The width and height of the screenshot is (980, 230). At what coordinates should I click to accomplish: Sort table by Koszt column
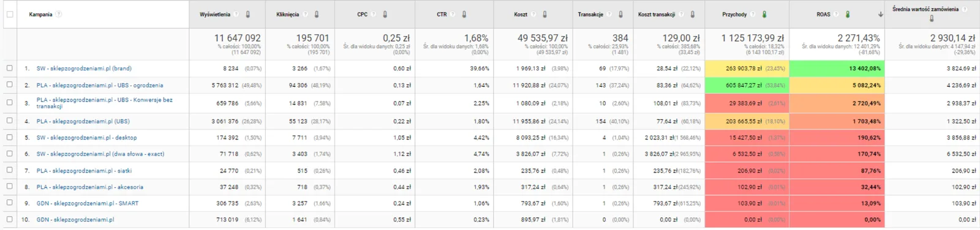pyautogui.click(x=521, y=14)
